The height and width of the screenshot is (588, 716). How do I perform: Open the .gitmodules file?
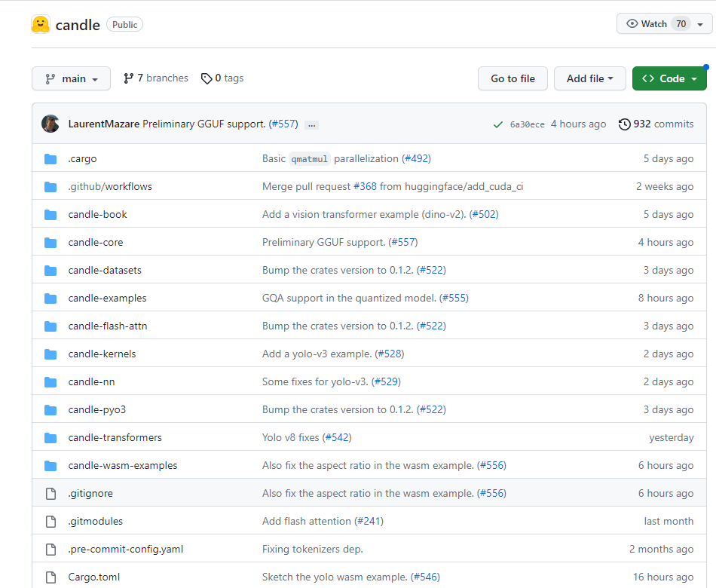coord(96,521)
